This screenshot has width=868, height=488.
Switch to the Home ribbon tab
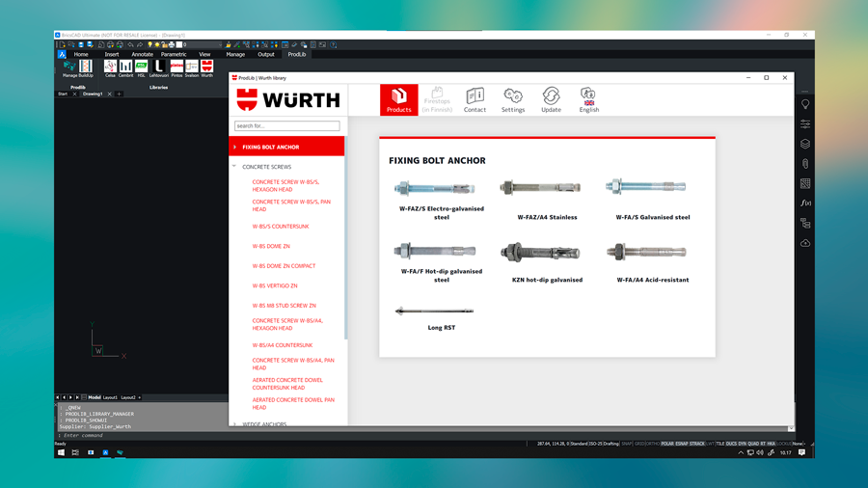(x=81, y=54)
